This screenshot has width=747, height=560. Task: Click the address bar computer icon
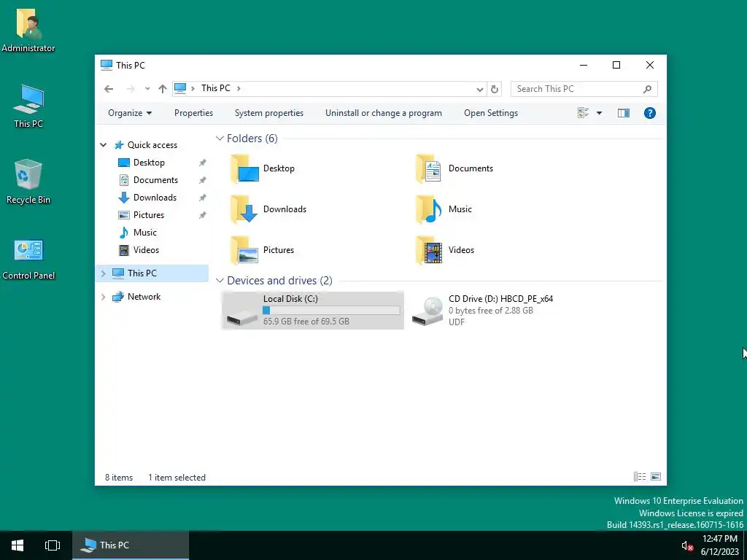(x=180, y=88)
